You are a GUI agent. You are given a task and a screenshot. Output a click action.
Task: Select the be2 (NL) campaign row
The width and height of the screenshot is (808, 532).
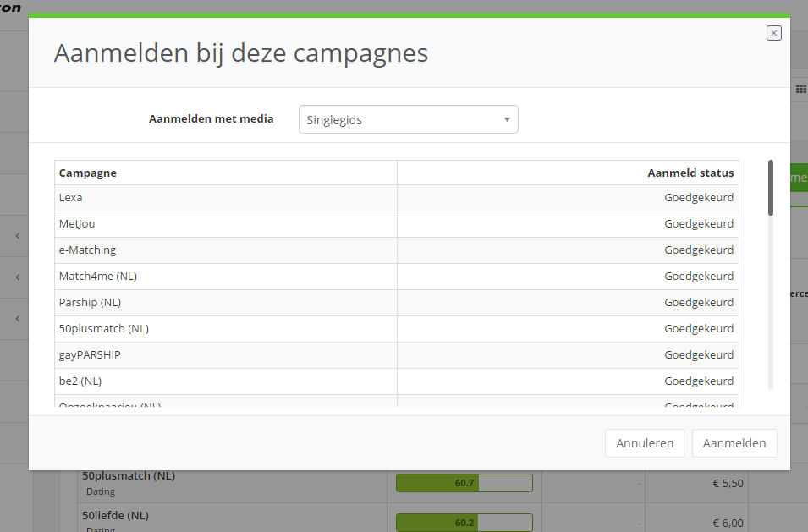coord(396,381)
